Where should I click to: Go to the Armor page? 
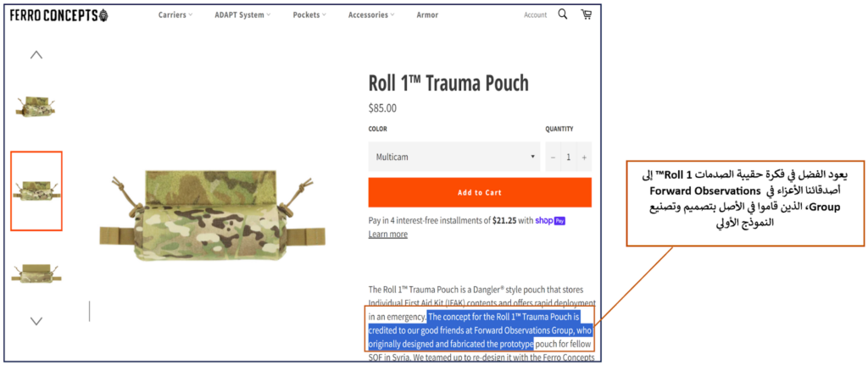coord(427,15)
